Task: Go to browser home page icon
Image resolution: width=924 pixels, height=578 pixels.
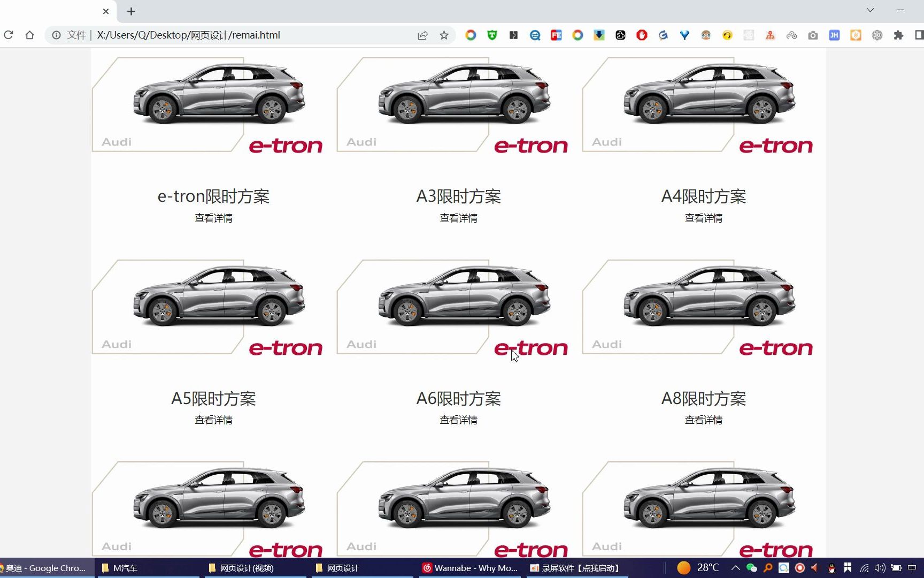Action: tap(29, 35)
